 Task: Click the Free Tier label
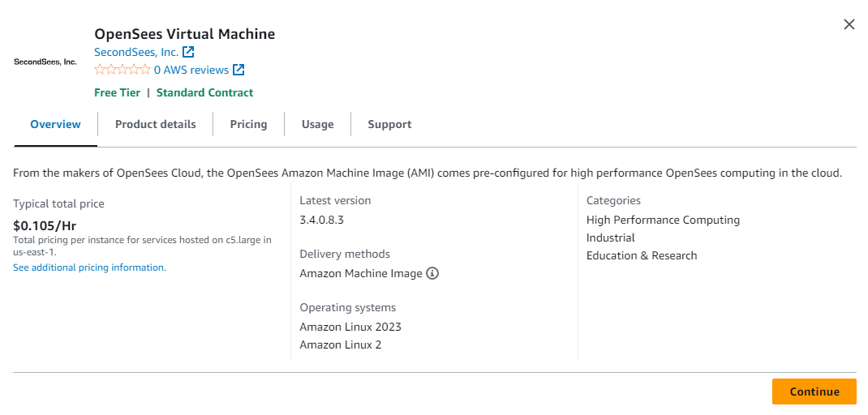pos(118,92)
